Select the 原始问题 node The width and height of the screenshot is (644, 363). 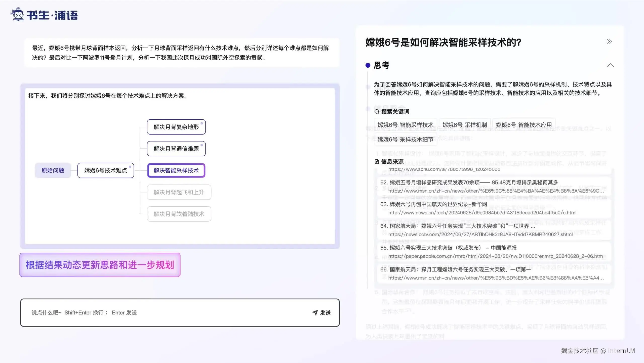(53, 170)
